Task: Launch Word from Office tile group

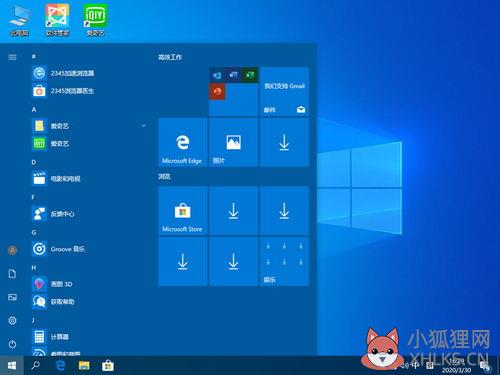Action: click(233, 76)
